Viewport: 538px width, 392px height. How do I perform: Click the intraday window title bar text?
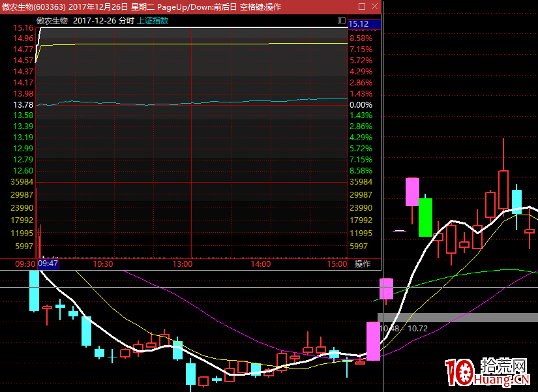(x=142, y=7)
